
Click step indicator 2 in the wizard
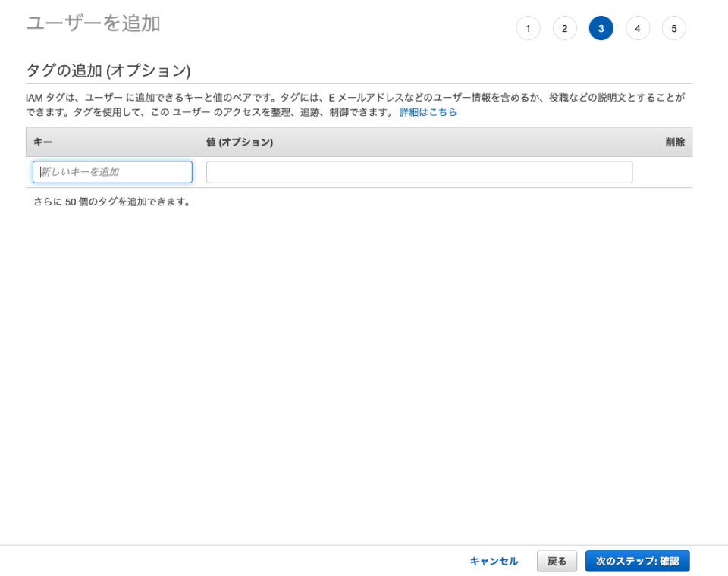(x=564, y=28)
